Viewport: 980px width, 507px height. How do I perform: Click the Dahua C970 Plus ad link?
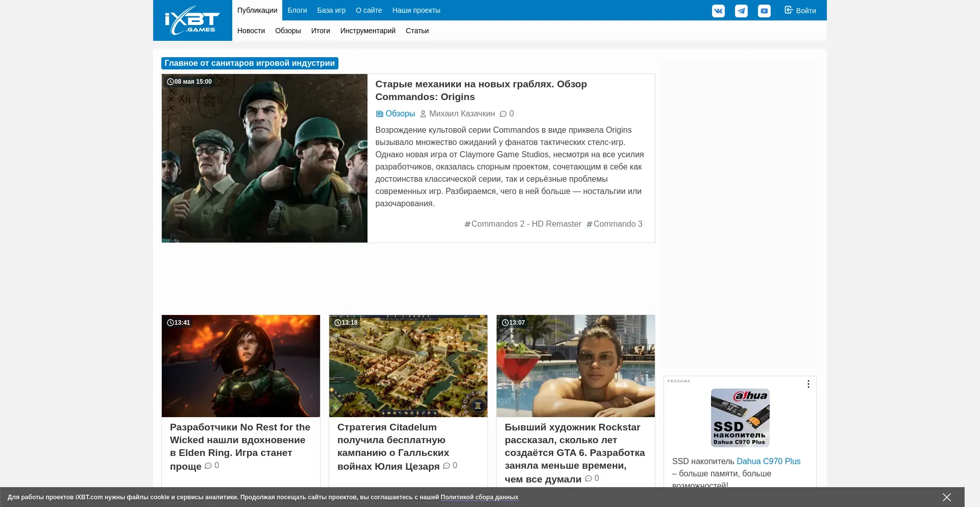[768, 462]
